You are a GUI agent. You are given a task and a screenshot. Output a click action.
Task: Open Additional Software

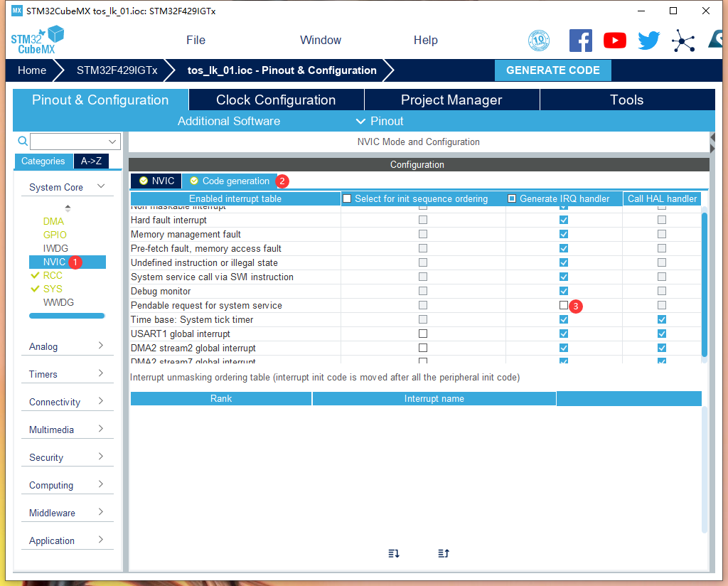[x=229, y=121]
